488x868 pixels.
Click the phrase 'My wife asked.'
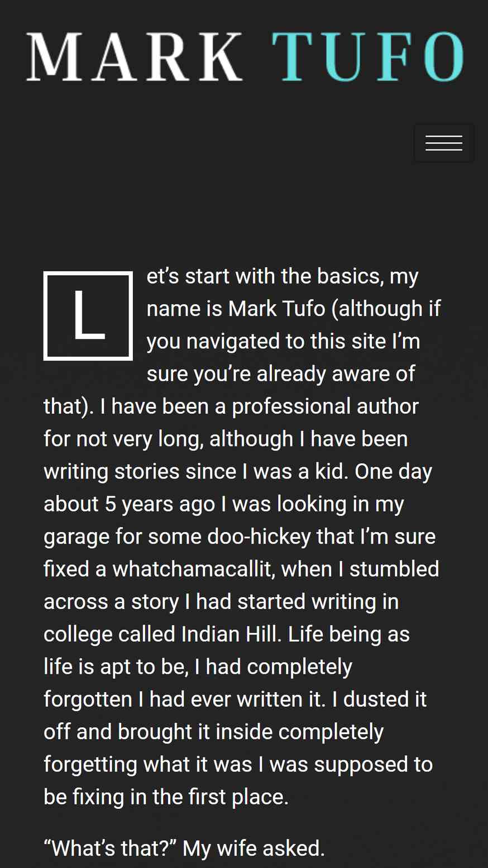pos(254,848)
